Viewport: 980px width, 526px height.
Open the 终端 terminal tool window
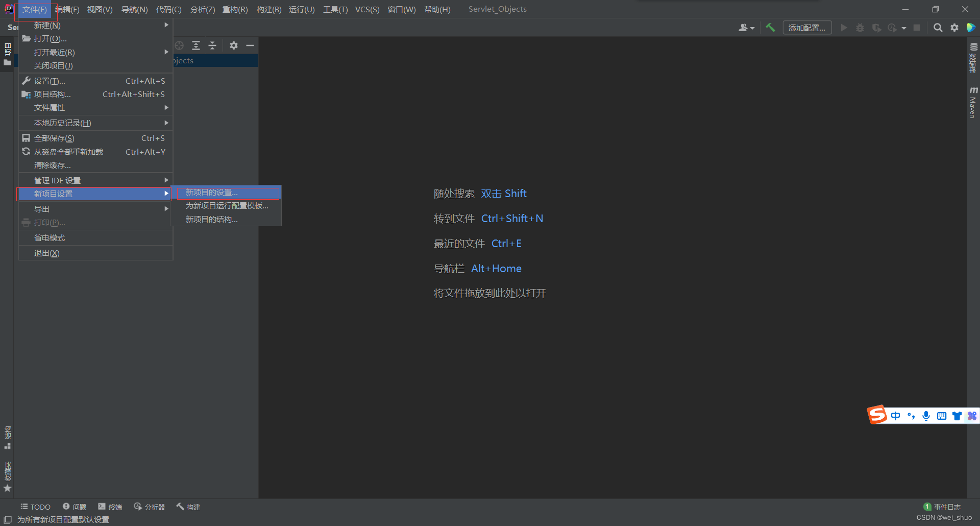pyautogui.click(x=110, y=507)
